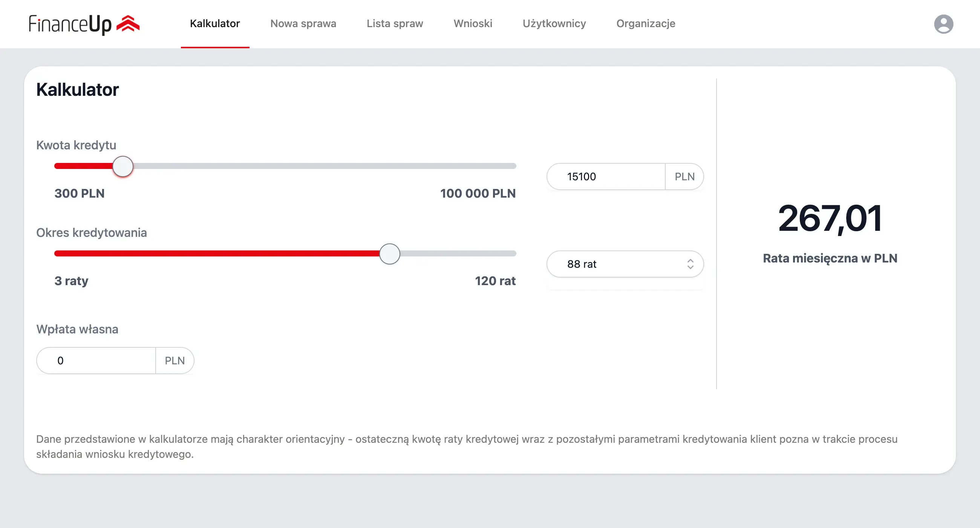Click the Wpłata własna label

click(x=77, y=329)
